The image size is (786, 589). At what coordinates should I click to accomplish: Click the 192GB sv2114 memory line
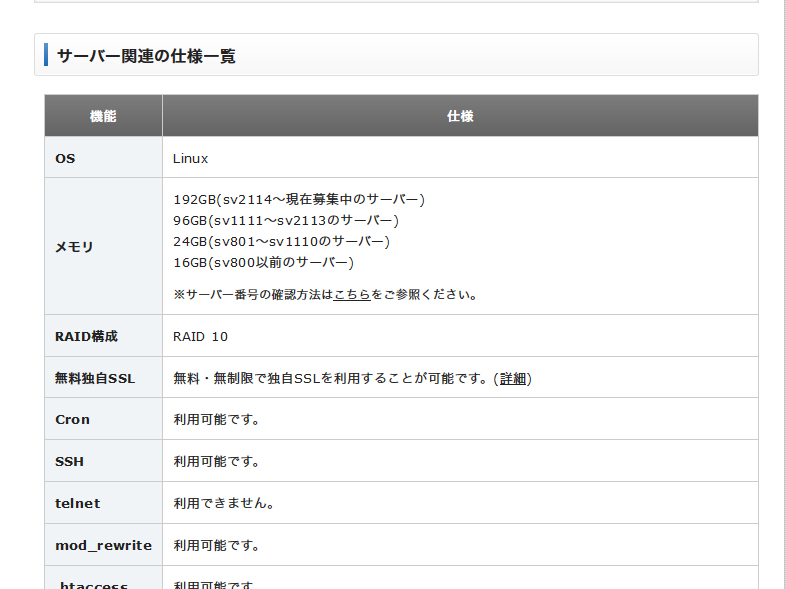point(299,200)
